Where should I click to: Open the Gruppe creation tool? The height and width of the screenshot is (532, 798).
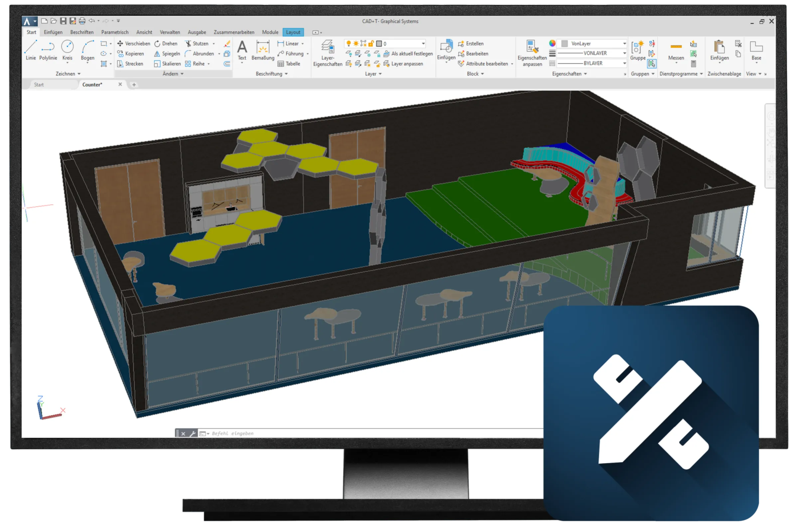[x=637, y=49]
